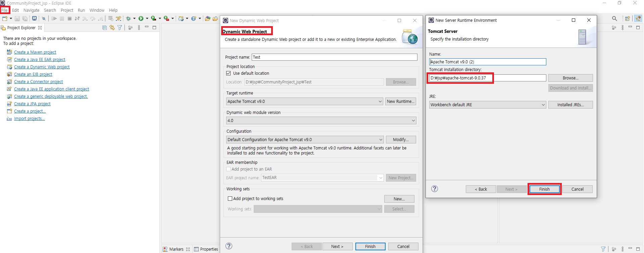
Task: Click the Create a Dynamic Web project link
Action: pos(42,67)
